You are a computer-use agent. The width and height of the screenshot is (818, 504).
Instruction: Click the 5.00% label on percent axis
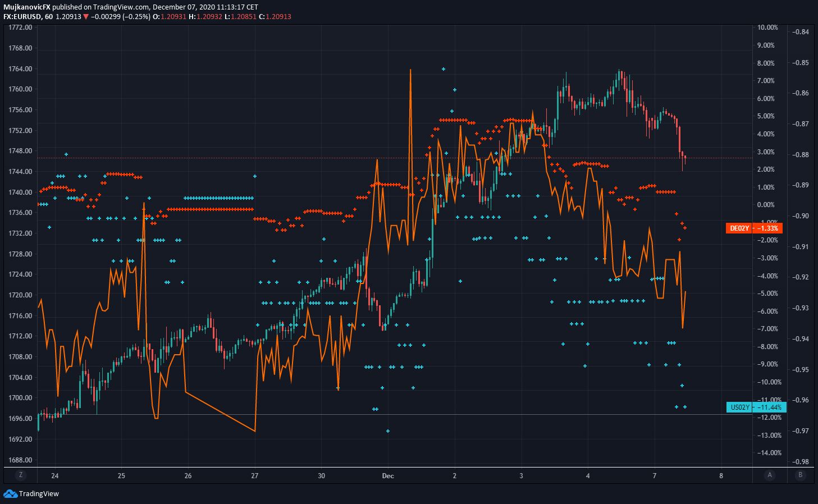click(x=766, y=116)
